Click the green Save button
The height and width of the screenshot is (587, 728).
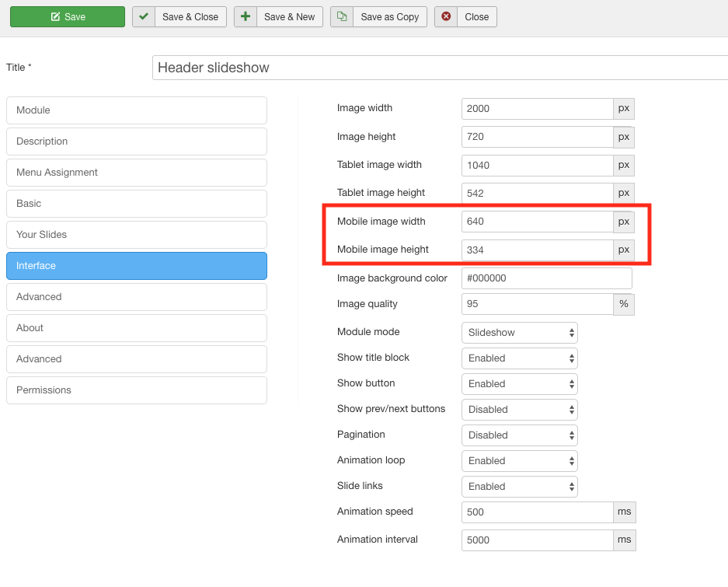pos(68,17)
